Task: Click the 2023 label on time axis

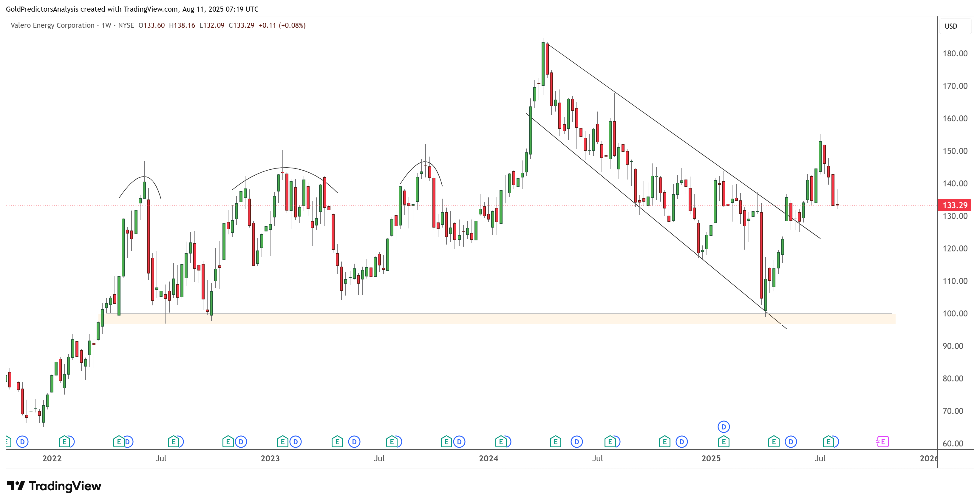Action: [270, 458]
